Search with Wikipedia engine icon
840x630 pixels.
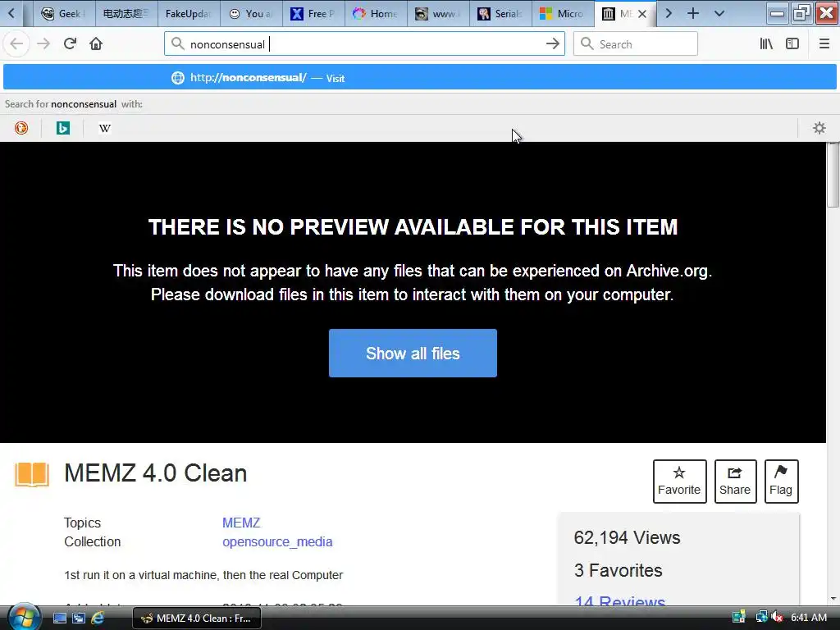(x=105, y=128)
